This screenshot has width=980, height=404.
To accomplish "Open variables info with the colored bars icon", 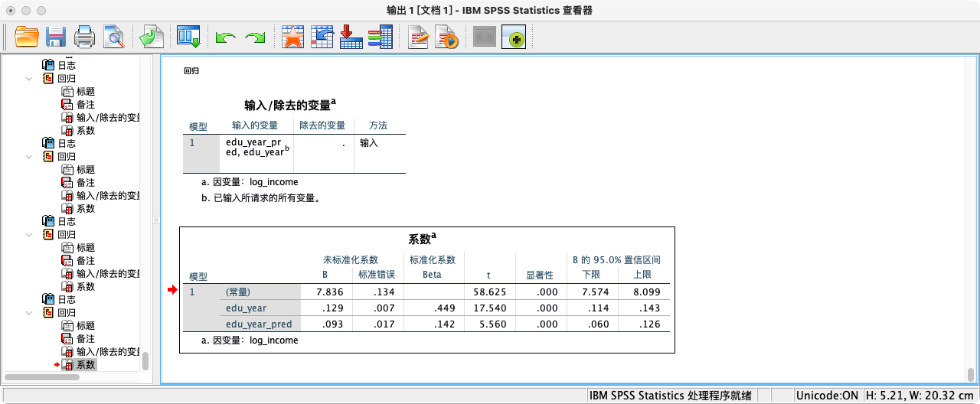I will click(380, 37).
